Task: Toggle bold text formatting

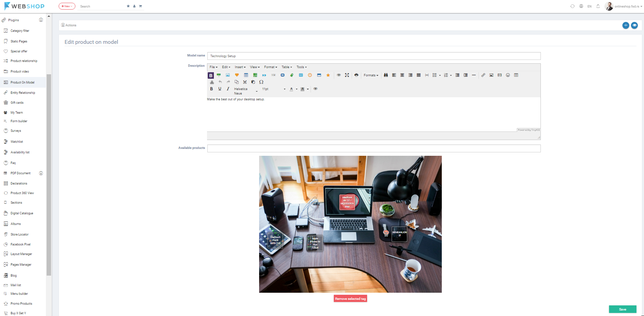Action: [x=211, y=89]
